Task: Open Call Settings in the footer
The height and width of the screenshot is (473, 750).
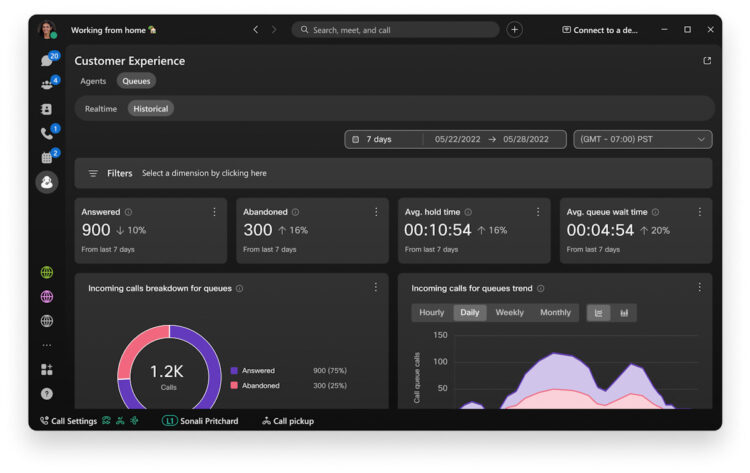Action: pyautogui.click(x=69, y=421)
